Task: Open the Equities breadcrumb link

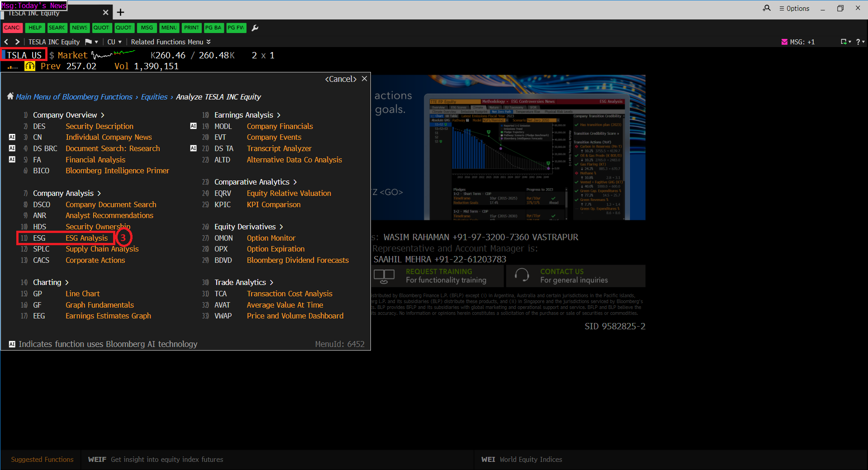Action: coord(154,97)
